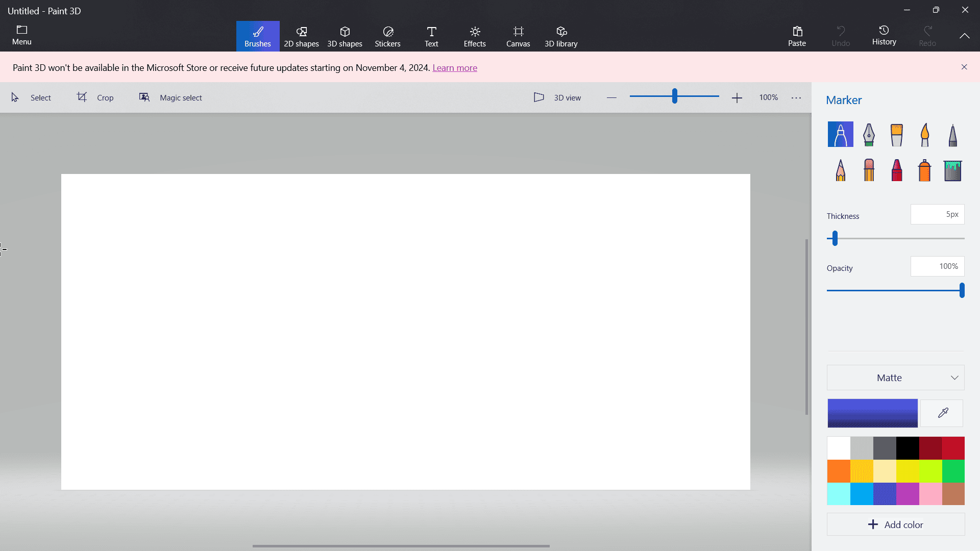Choose the Pencil brush

840,170
